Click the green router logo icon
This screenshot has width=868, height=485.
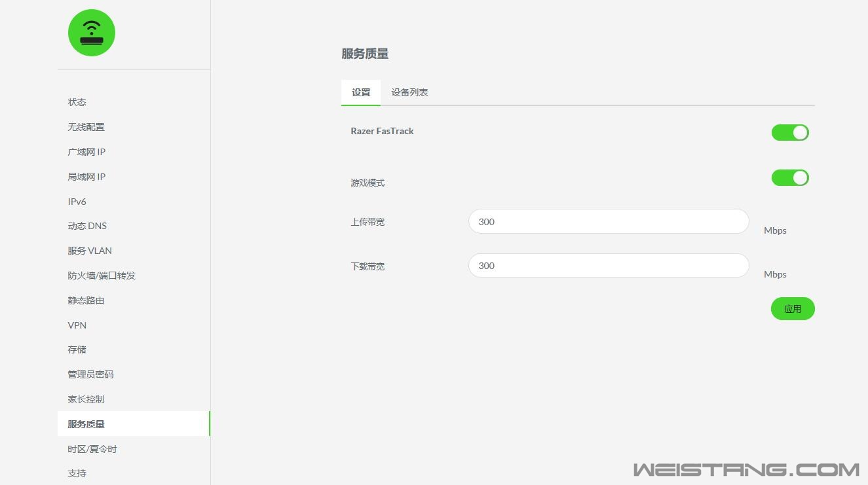click(x=92, y=33)
